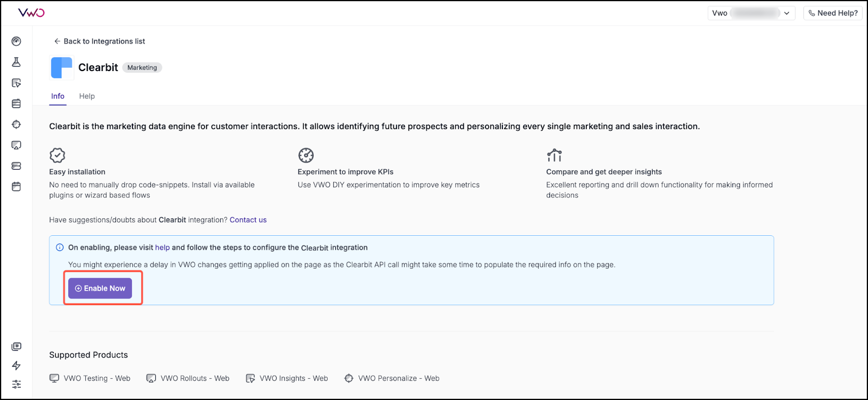Click the phone icon in Need Help button
868x400 pixels.
(x=812, y=13)
